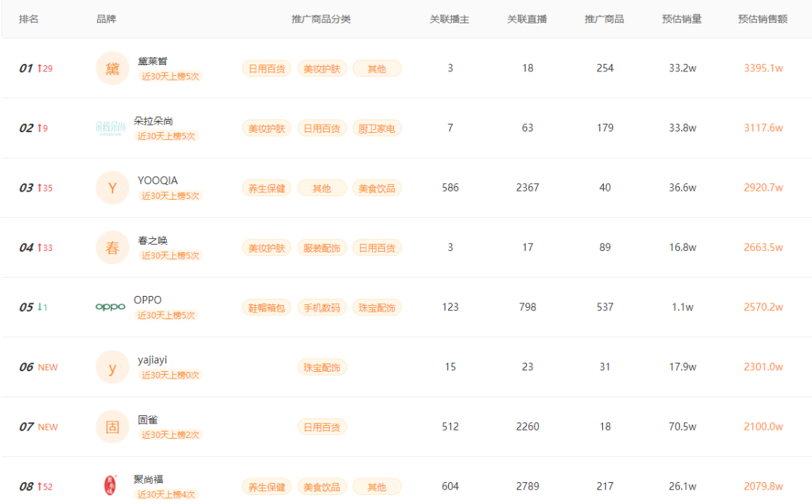Click 日用百货 tag in 春之唤 row
The height and width of the screenshot is (504, 812).
(x=377, y=248)
